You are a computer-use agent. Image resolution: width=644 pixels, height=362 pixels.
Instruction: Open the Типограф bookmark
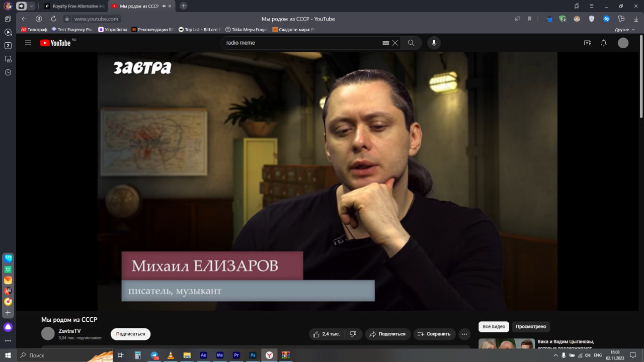34,30
